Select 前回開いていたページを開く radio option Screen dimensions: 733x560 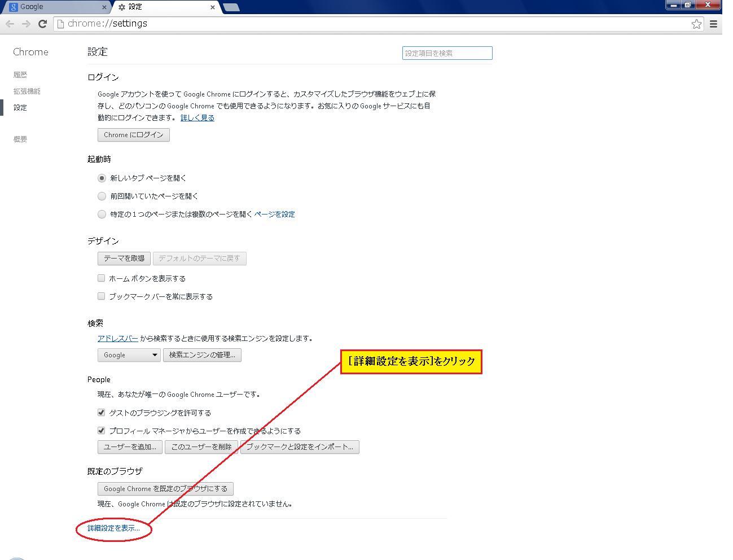102,196
